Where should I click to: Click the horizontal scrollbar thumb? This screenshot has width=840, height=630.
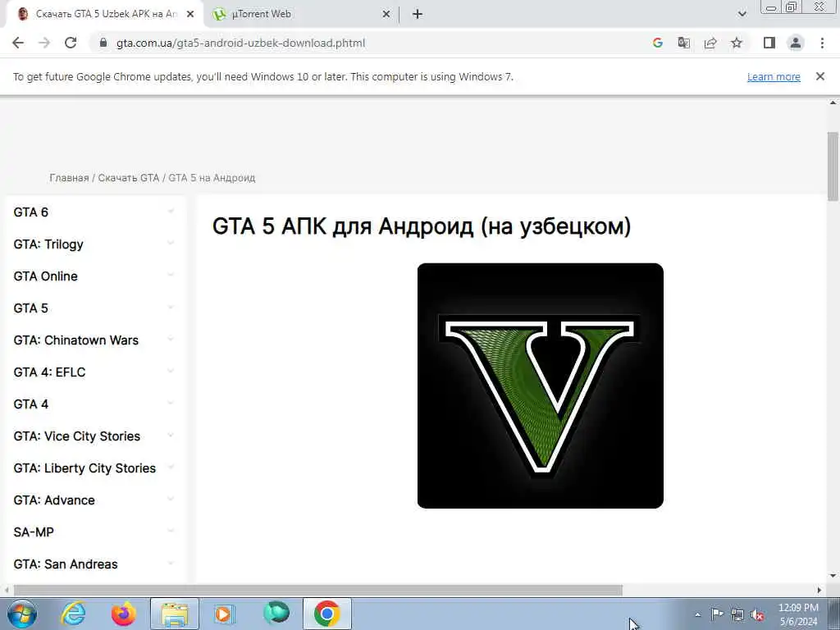tap(318, 591)
